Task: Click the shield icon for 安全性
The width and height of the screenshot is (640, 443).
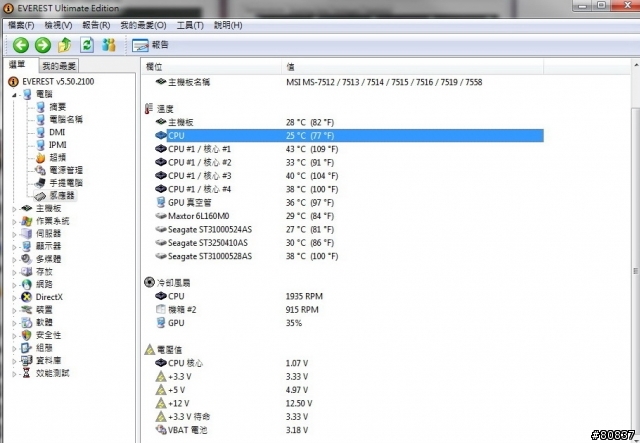Action: tap(27, 335)
